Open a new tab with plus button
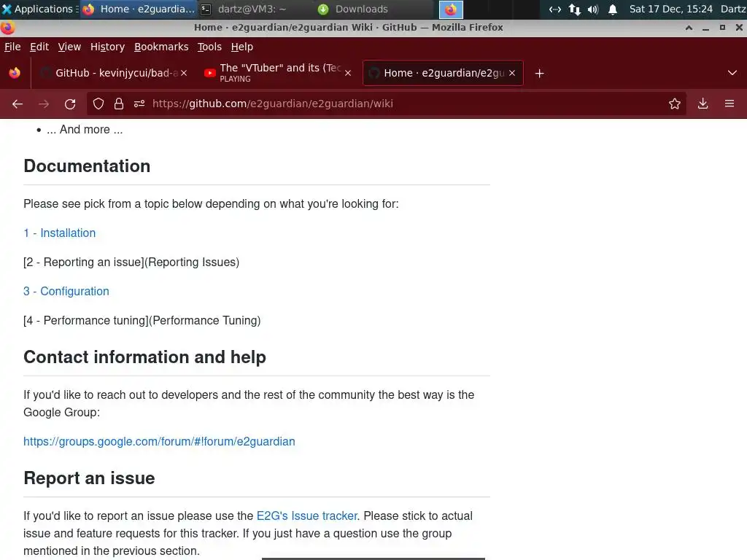This screenshot has height=560, width=747. [x=539, y=74]
